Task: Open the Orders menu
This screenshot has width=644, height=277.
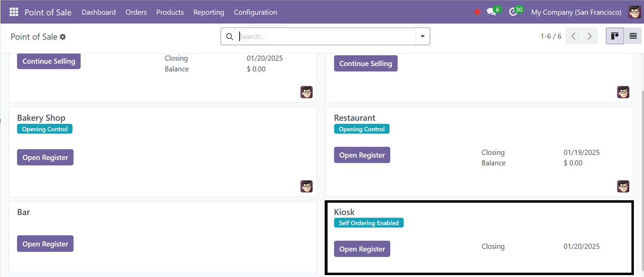Action: [x=136, y=12]
